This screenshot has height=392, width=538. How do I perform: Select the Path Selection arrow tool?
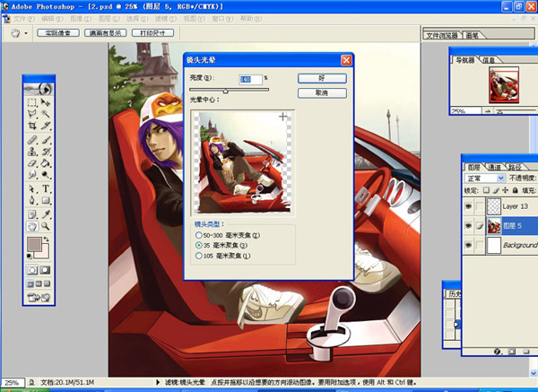click(x=32, y=188)
